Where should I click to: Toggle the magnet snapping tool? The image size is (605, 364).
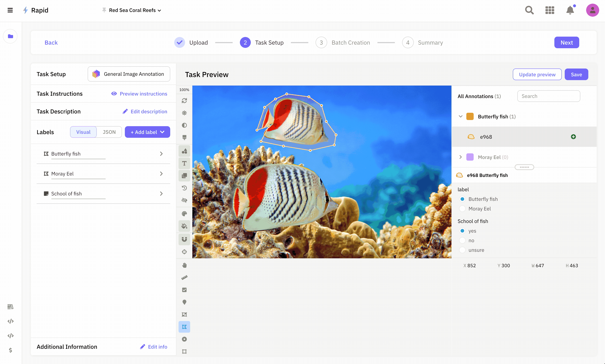(x=184, y=239)
